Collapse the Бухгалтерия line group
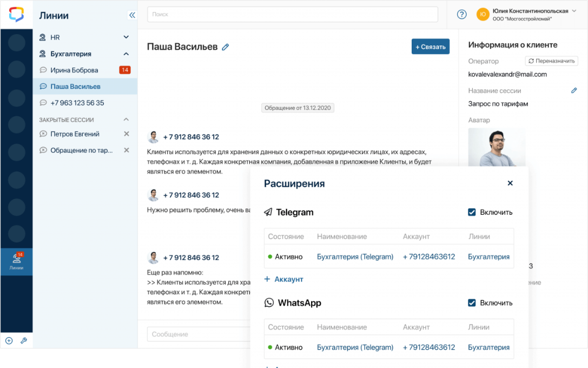This screenshot has height=368, width=588. (126, 54)
